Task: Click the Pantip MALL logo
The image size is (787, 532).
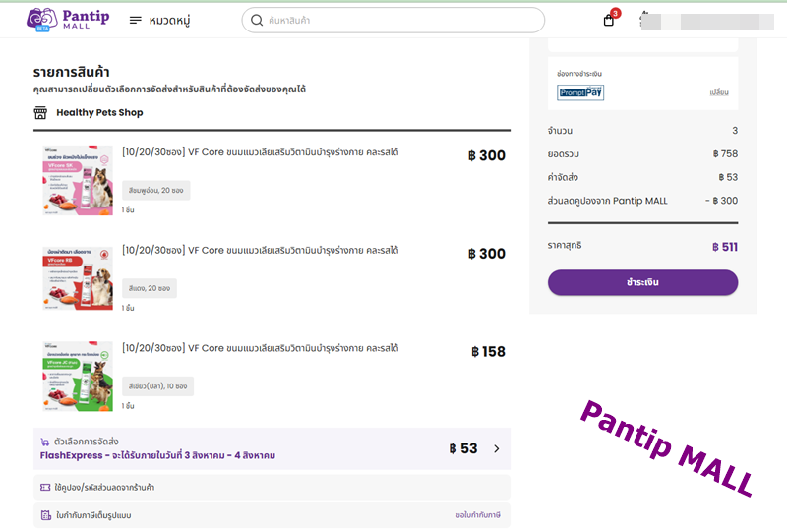Action: tap(68, 20)
